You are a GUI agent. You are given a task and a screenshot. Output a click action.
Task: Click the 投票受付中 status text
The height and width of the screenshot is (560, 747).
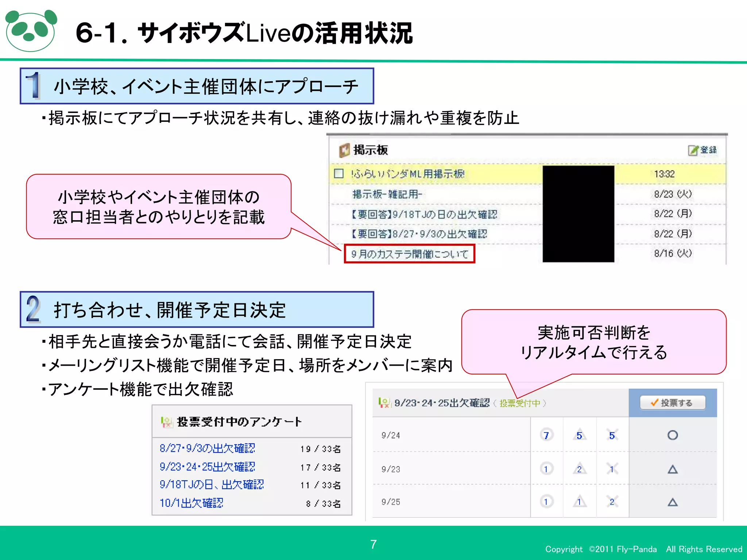520,403
